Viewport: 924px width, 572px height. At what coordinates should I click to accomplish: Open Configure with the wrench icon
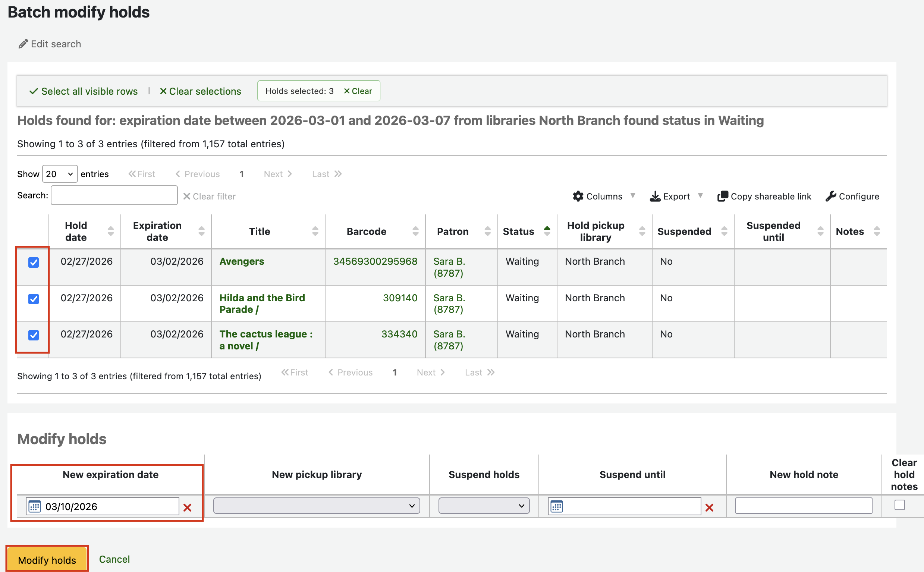(830, 197)
